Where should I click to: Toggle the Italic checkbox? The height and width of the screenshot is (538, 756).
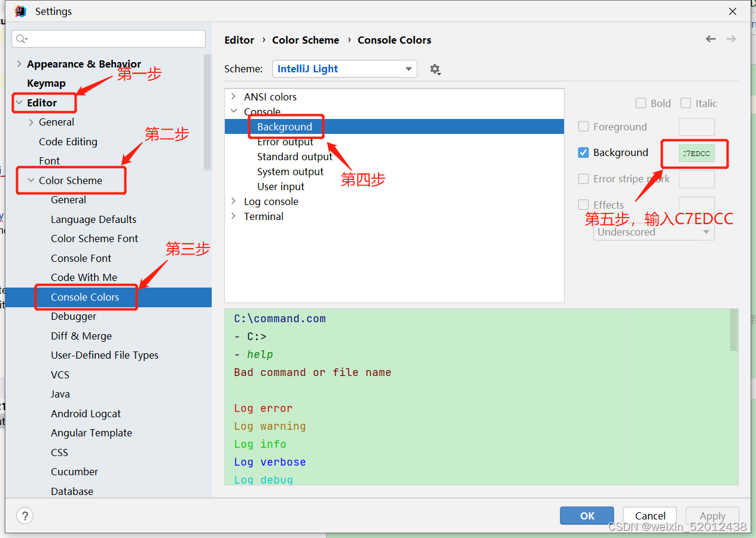pyautogui.click(x=685, y=103)
